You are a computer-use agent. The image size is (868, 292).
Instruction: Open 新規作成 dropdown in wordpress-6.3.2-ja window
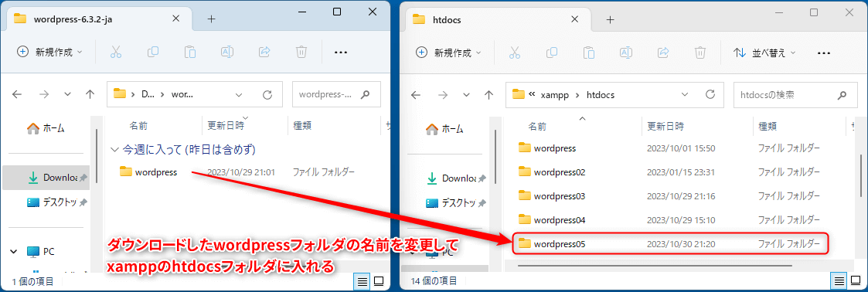[x=49, y=52]
